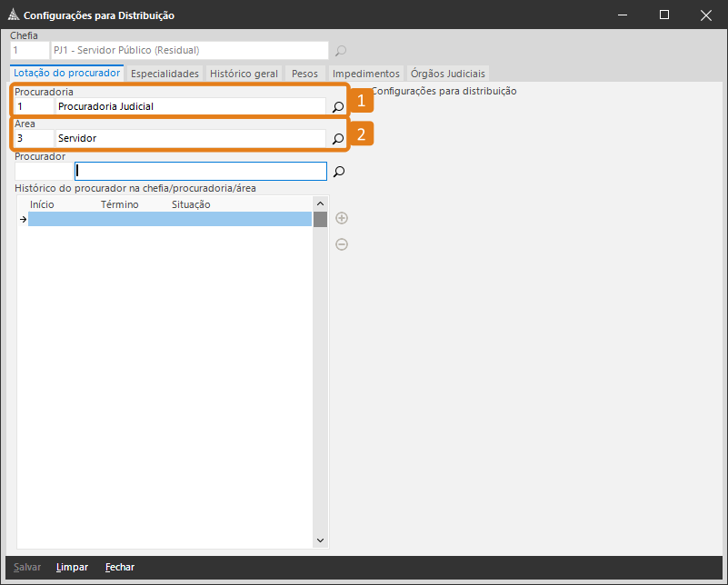Click the Área search magnifier icon
The height and width of the screenshot is (585, 728).
pyautogui.click(x=337, y=139)
